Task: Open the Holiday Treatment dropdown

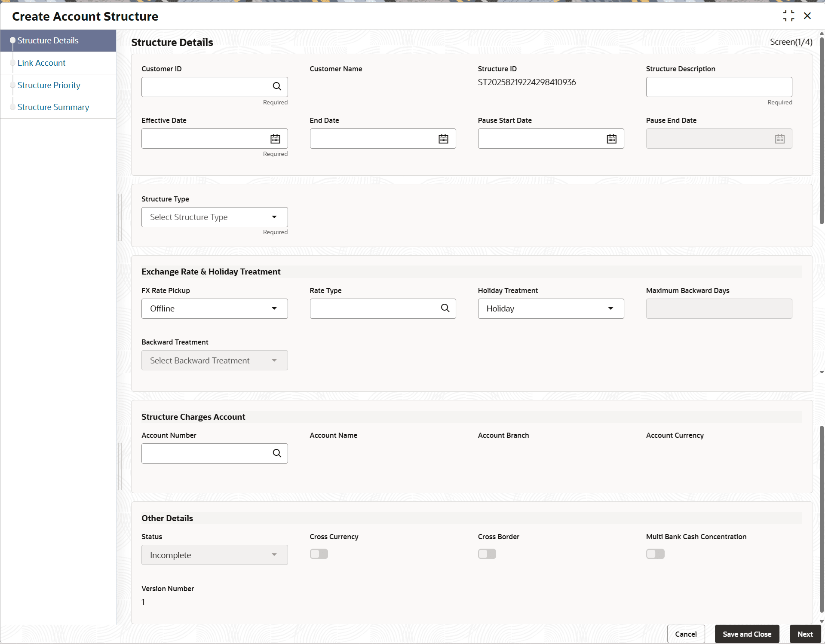Action: point(551,308)
